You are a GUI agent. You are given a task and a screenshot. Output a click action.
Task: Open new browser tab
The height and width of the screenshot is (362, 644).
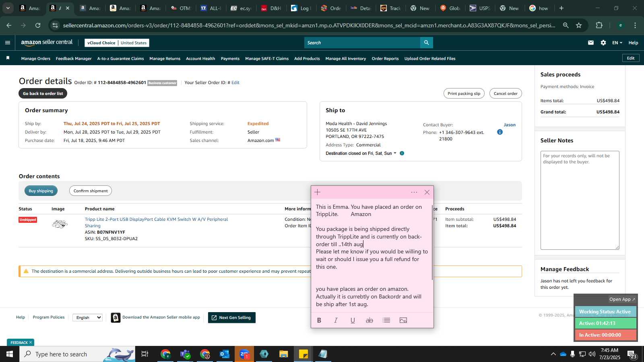pos(561,8)
